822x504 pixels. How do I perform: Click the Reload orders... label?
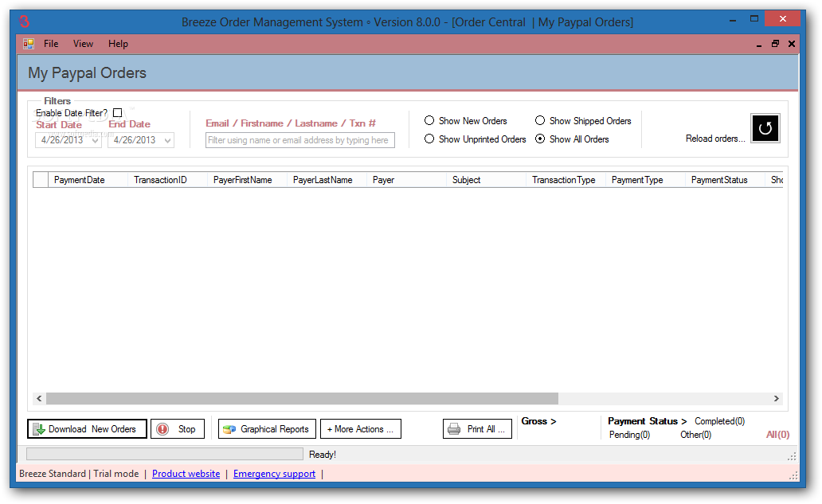coord(715,139)
